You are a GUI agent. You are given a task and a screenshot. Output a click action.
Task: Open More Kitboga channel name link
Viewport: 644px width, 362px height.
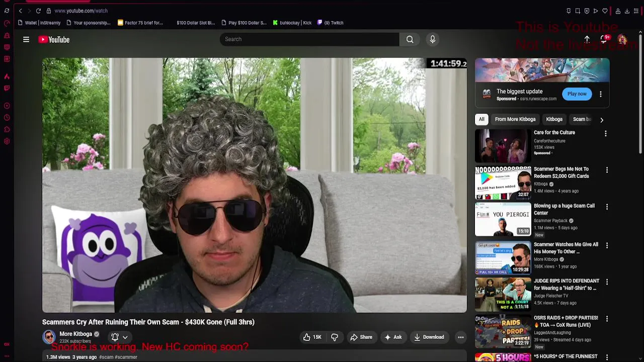(x=75, y=334)
